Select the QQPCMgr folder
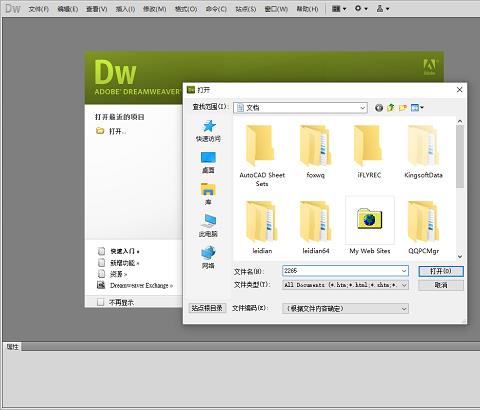This screenshot has height=410, width=480. click(423, 227)
